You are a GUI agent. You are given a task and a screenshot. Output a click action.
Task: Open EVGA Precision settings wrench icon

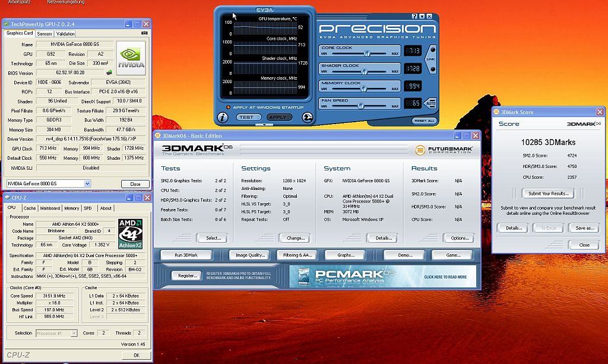307,118
